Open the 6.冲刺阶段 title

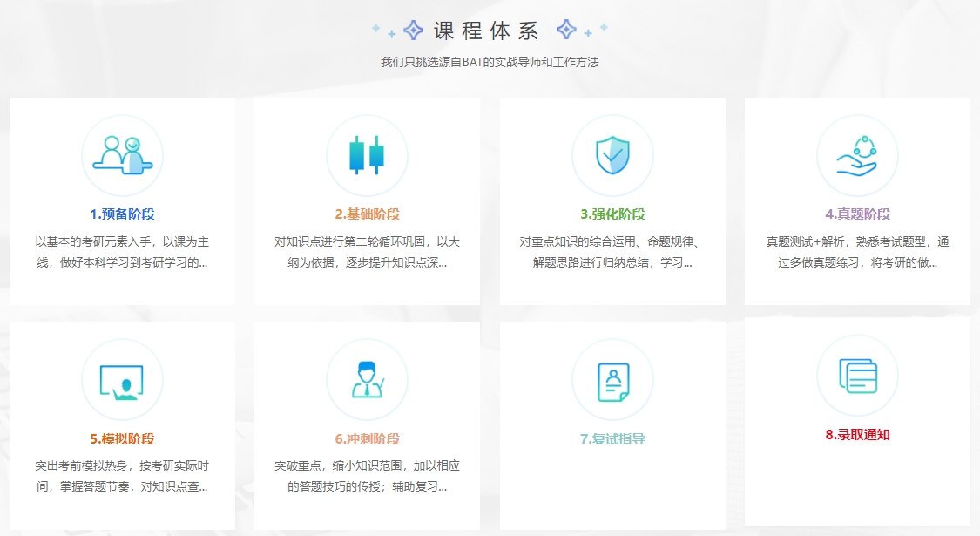pyautogui.click(x=367, y=439)
